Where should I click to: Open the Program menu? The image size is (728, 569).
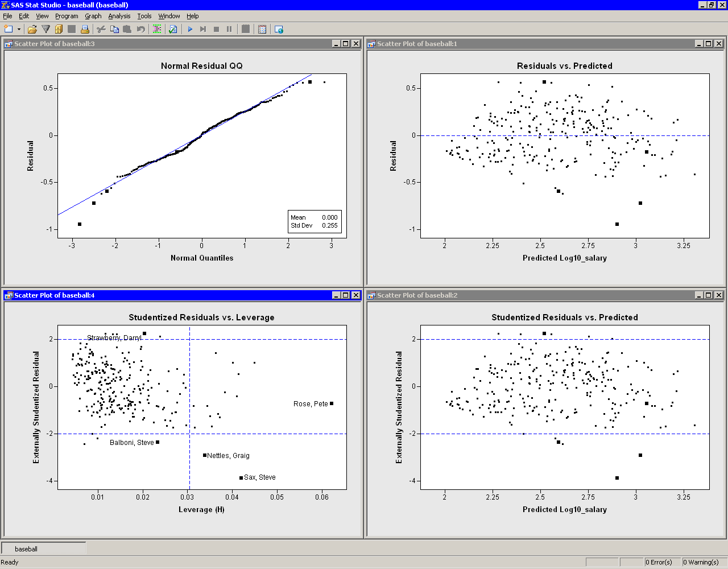pos(67,16)
